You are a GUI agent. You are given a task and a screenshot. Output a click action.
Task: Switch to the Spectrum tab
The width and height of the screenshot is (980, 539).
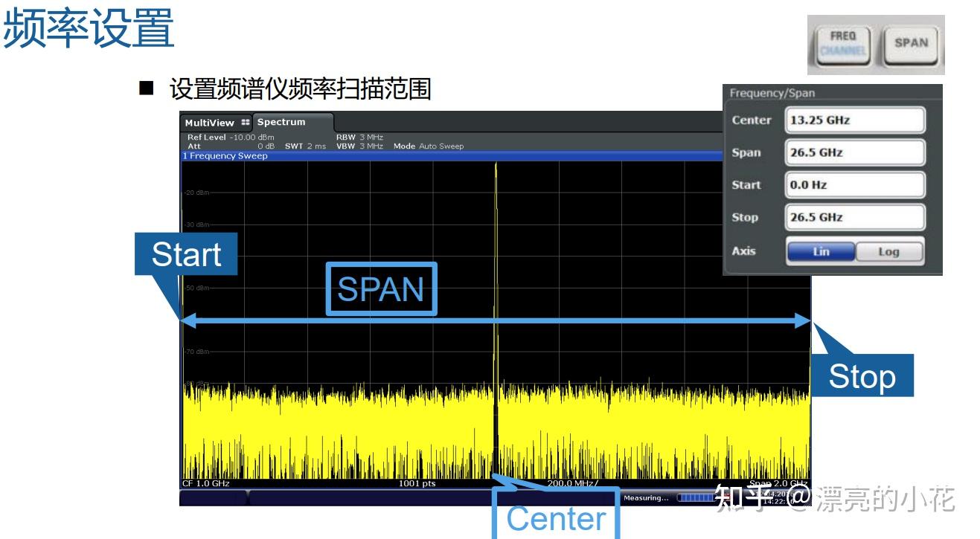283,122
